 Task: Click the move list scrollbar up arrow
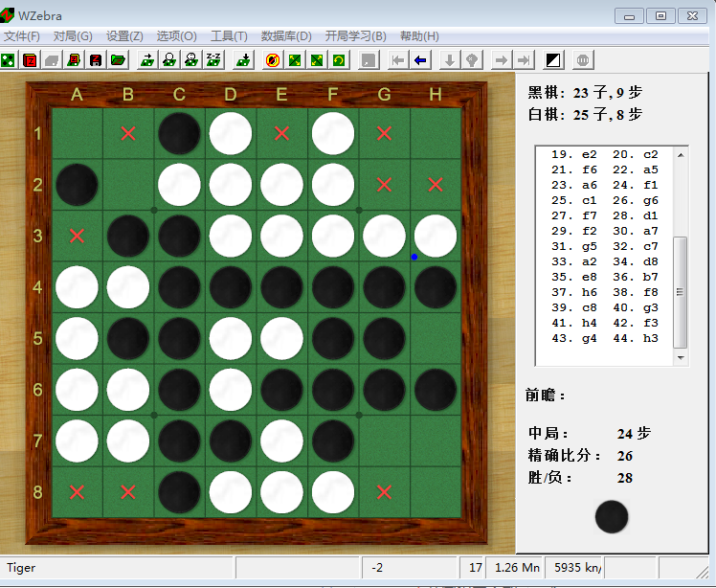tap(681, 155)
